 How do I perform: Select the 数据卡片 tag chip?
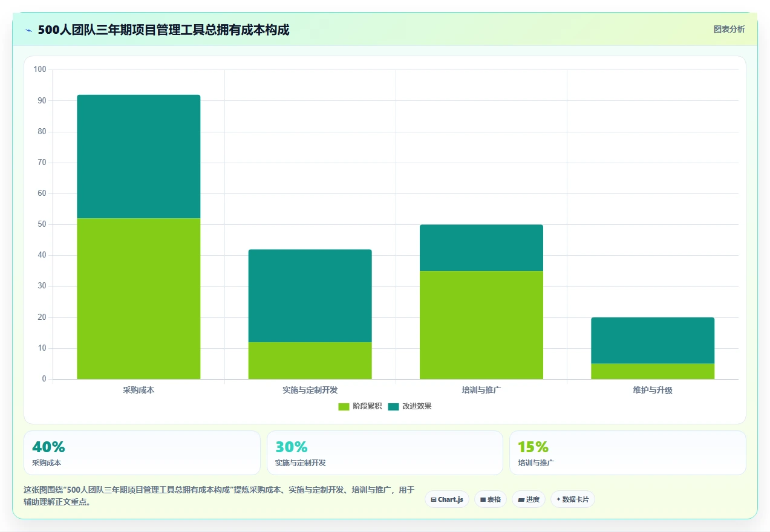click(573, 499)
